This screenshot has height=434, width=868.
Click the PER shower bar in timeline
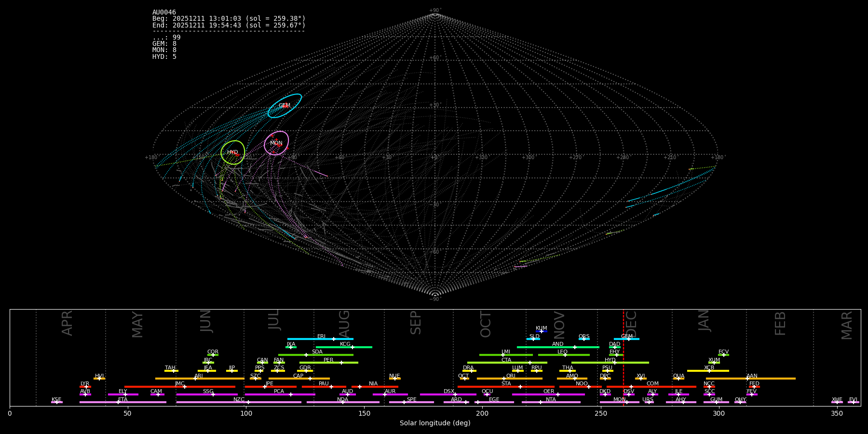[x=329, y=363]
